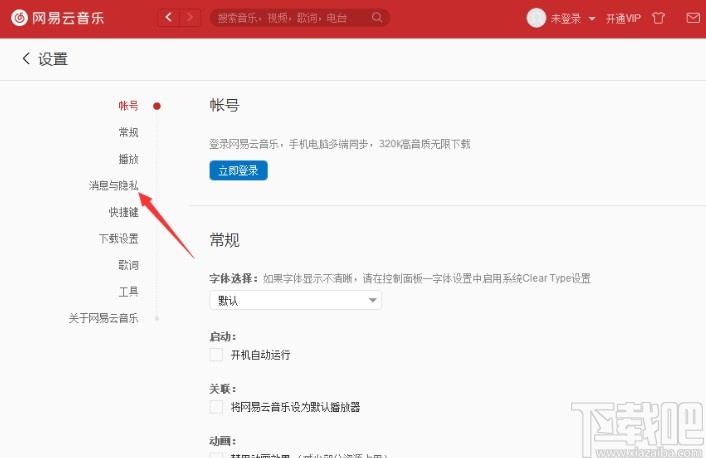Click the 开通VIP link
Screen dimensions: 706x458
[623, 18]
